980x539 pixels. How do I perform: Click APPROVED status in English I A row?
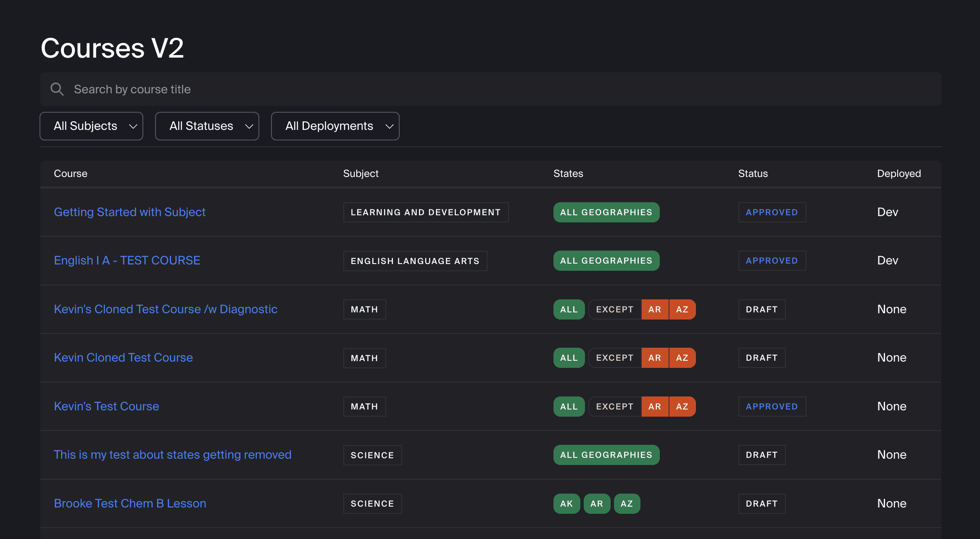[772, 261]
